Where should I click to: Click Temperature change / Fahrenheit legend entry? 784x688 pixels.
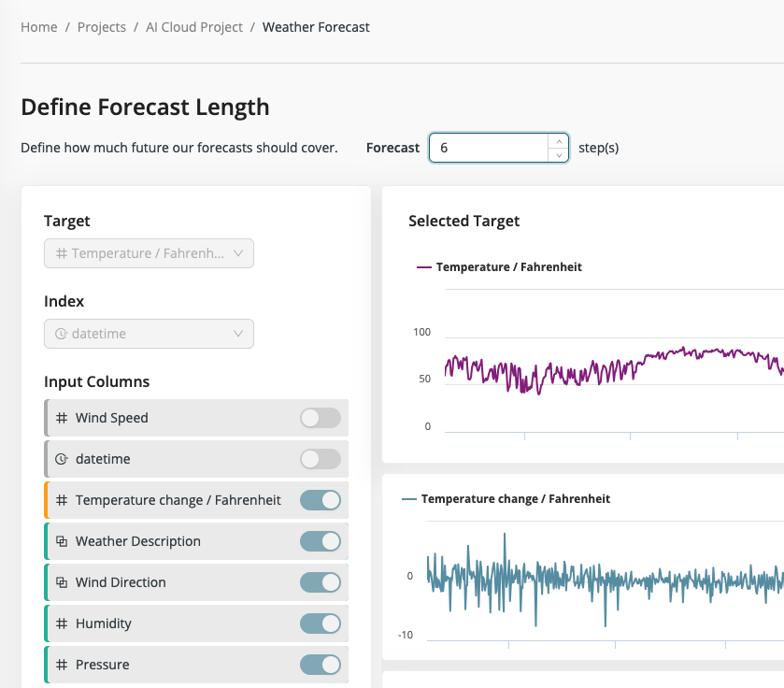click(x=506, y=499)
